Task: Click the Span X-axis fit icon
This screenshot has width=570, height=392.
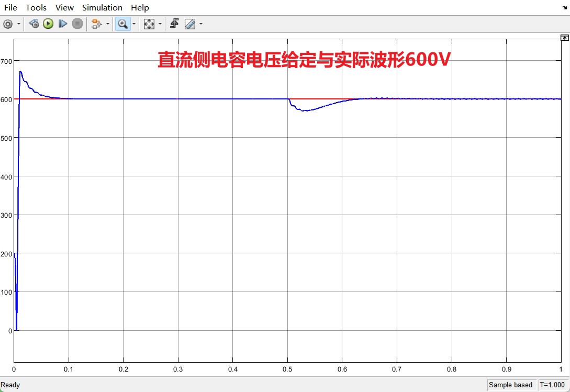Action: pos(148,24)
